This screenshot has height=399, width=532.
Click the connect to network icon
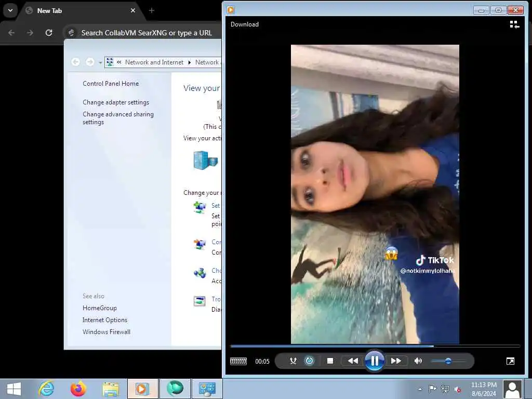199,244
